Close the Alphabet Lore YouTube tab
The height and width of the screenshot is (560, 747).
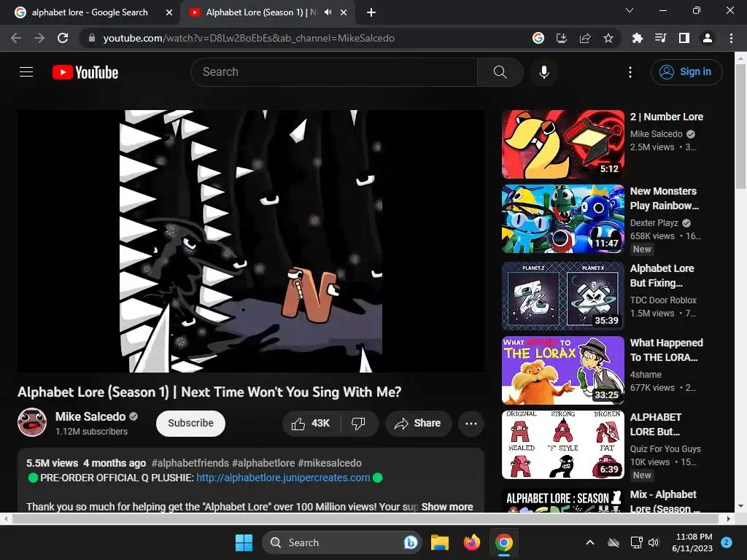[x=344, y=13]
